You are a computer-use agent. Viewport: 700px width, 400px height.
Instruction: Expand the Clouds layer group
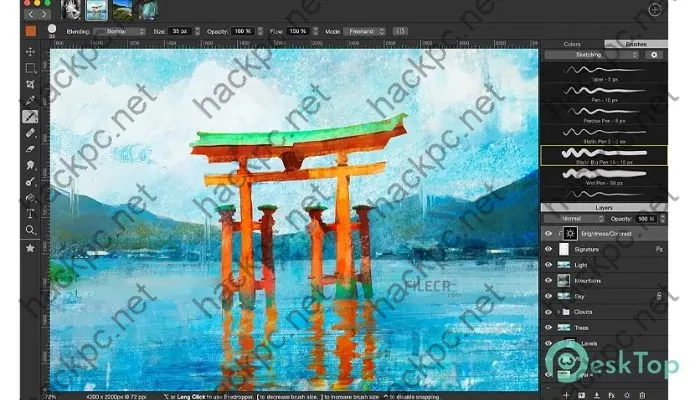559,312
